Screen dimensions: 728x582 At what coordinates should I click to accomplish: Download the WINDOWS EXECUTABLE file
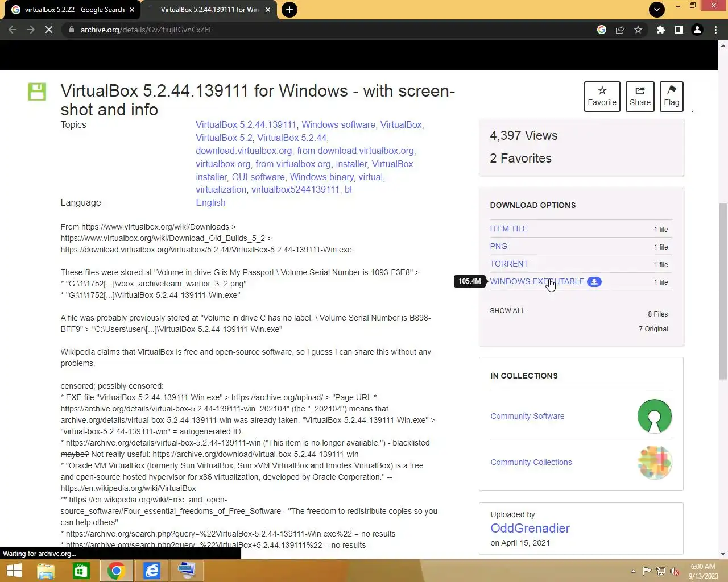537,281
